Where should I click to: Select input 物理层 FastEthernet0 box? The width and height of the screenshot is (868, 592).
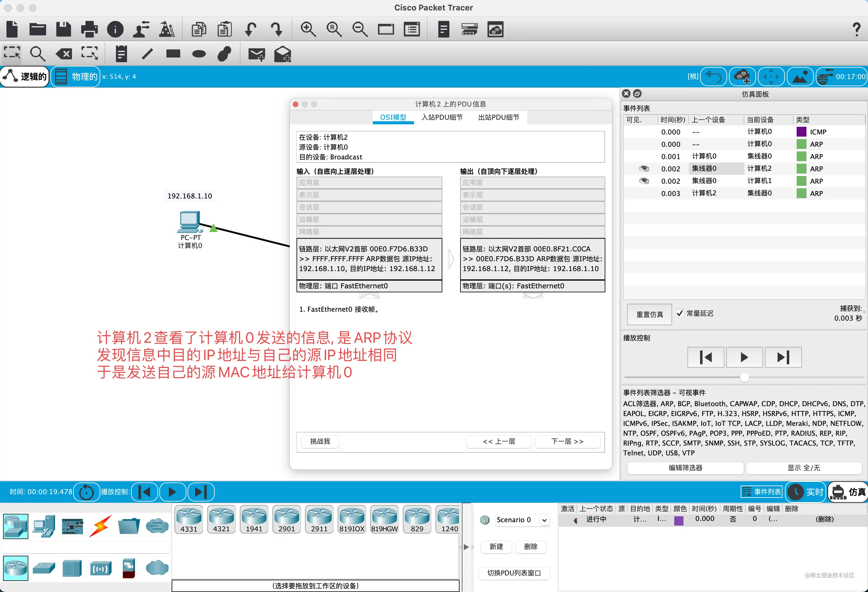(x=369, y=286)
